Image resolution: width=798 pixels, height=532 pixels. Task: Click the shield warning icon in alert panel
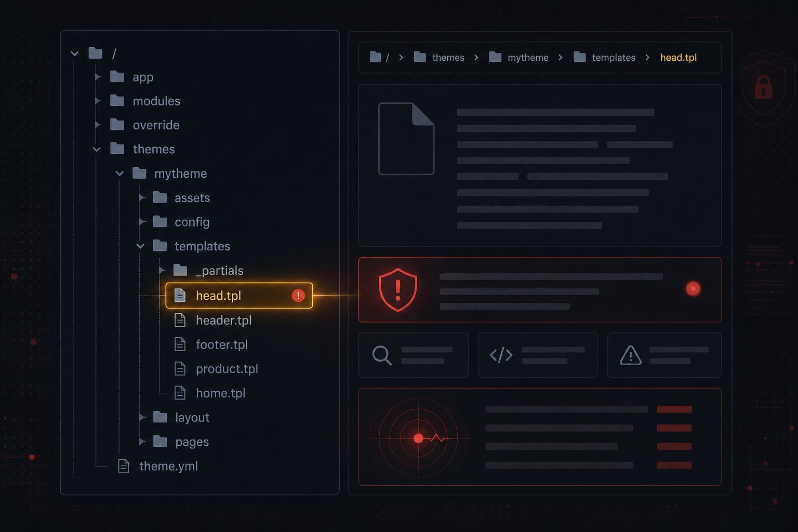[x=398, y=290]
